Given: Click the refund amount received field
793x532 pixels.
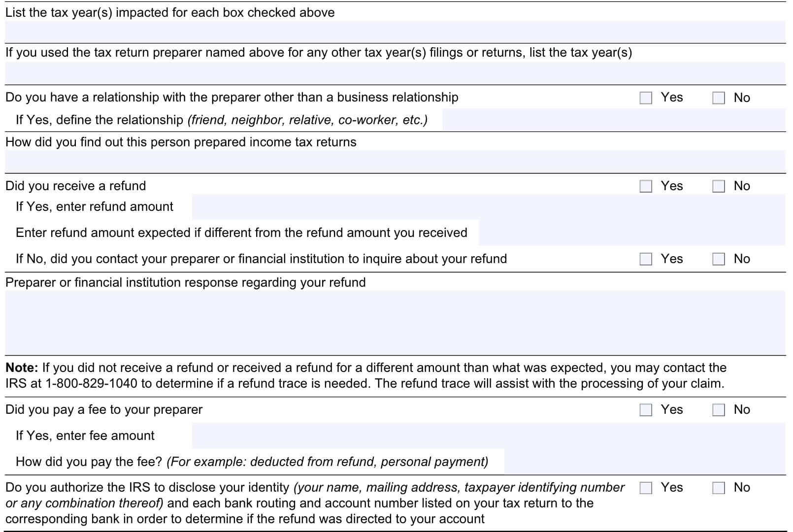Looking at the screenshot, I should 488,207.
